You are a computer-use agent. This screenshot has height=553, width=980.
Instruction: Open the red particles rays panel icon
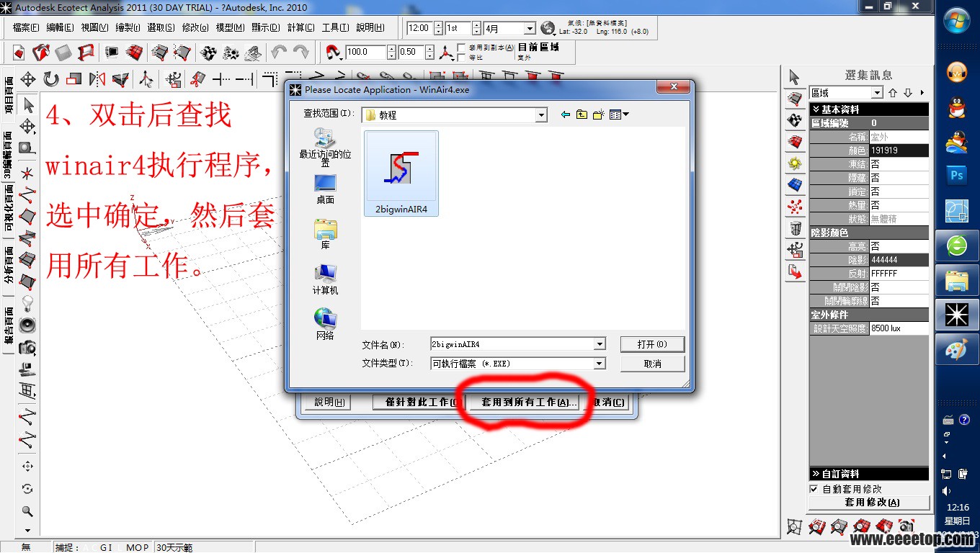[795, 207]
